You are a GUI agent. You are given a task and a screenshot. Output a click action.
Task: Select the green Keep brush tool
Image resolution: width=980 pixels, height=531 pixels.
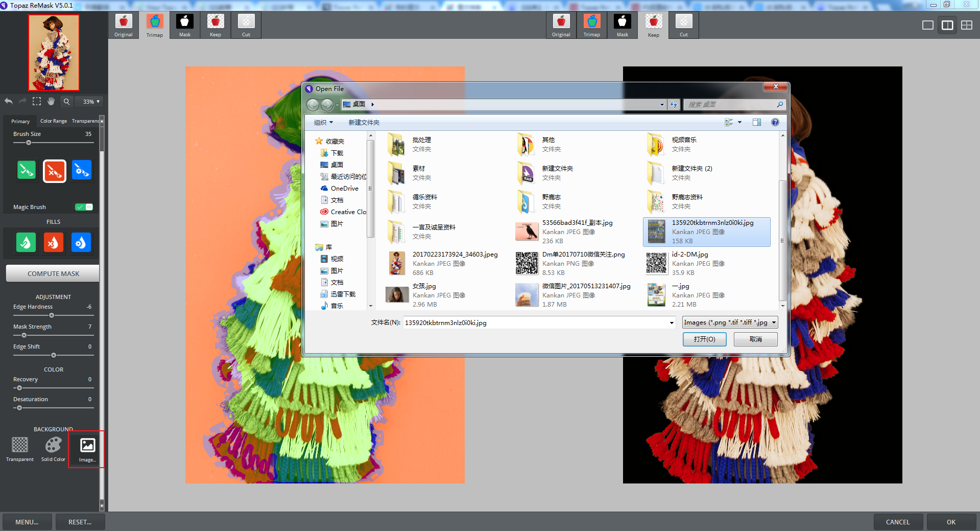tap(27, 170)
